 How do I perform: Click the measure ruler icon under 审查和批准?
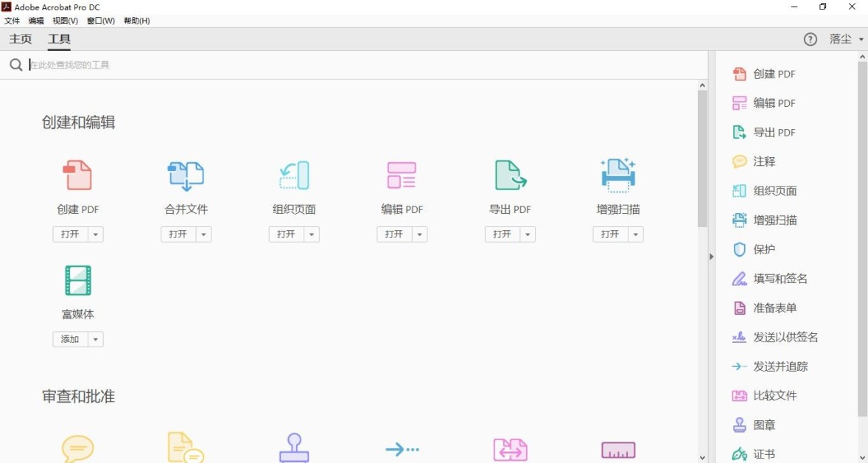click(x=617, y=450)
